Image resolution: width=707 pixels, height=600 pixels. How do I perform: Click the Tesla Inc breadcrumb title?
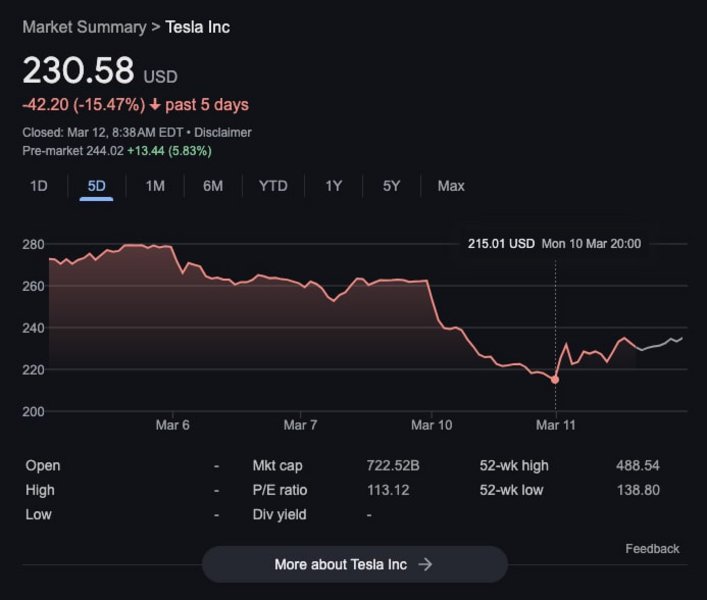(x=197, y=27)
